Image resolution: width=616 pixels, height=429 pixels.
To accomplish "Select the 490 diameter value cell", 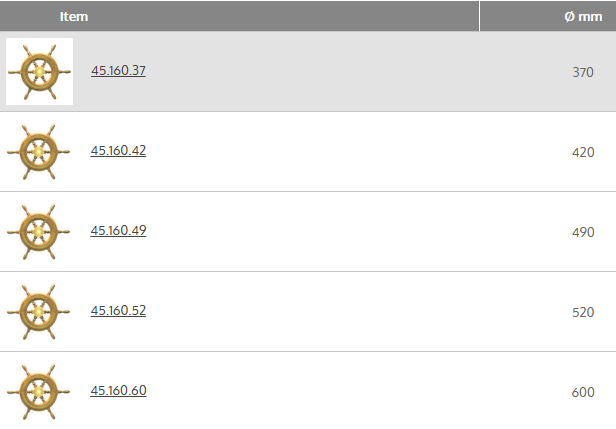I will pyautogui.click(x=583, y=233).
